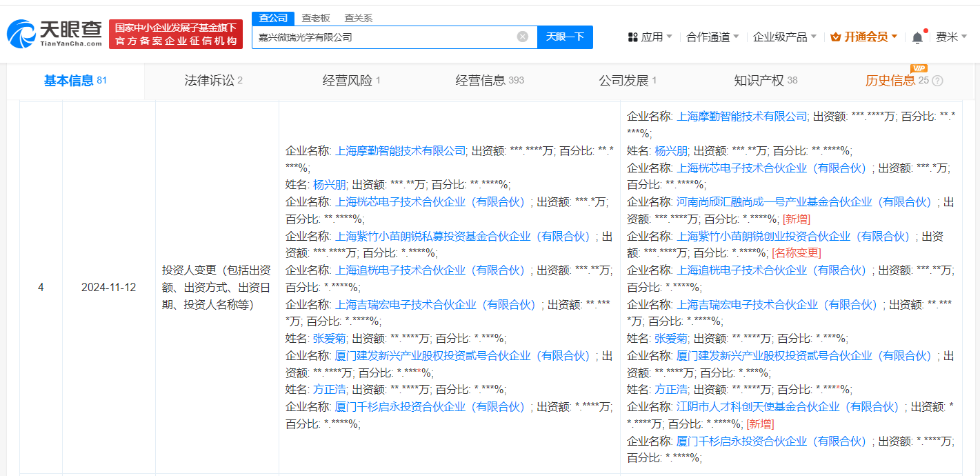980x476 pixels.
Task: Open notifications via the bell icon
Action: [x=917, y=37]
